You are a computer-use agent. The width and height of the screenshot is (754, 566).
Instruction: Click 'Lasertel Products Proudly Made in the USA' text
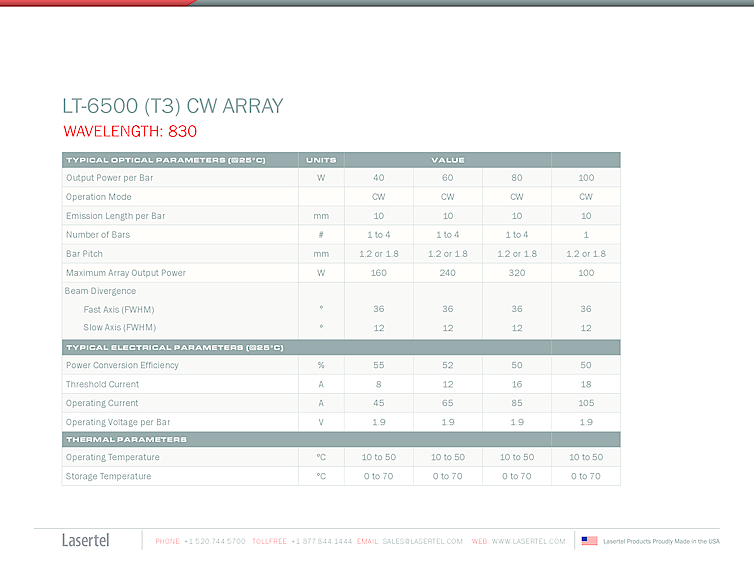(661, 541)
